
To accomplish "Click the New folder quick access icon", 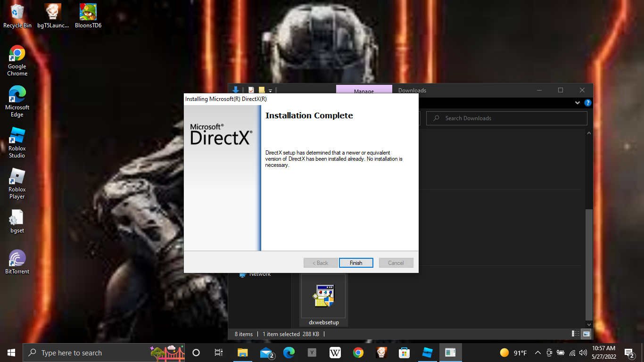I will coord(262,90).
